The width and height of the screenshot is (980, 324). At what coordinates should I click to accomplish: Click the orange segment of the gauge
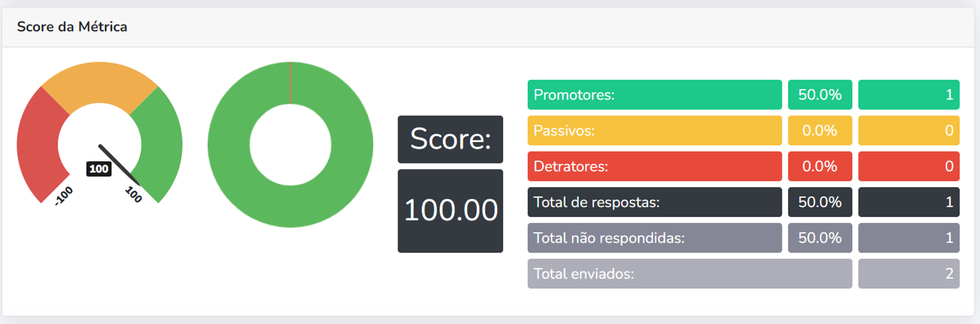coord(99,82)
